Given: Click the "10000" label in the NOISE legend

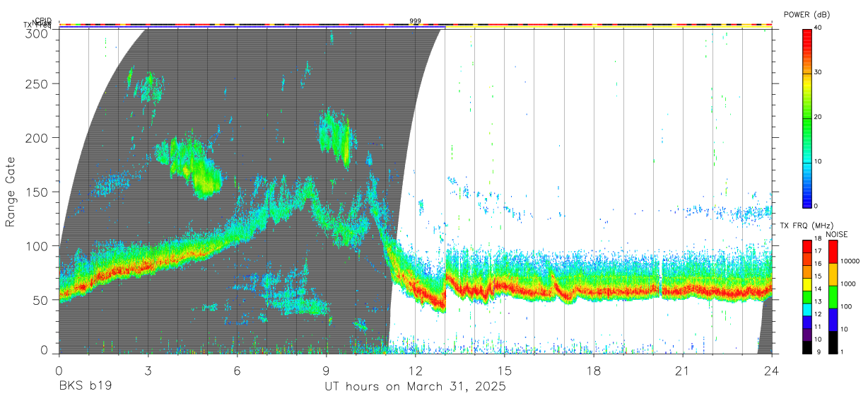Looking at the screenshot, I should click(852, 262).
